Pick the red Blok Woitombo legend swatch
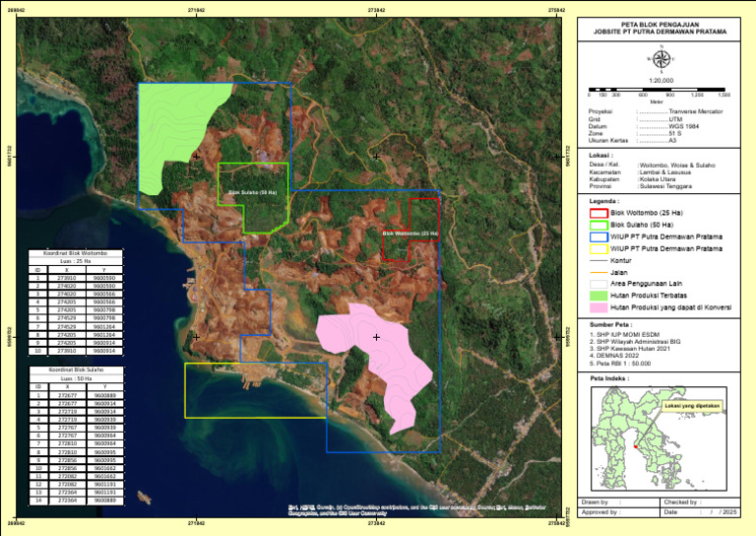756x536 pixels. point(598,213)
